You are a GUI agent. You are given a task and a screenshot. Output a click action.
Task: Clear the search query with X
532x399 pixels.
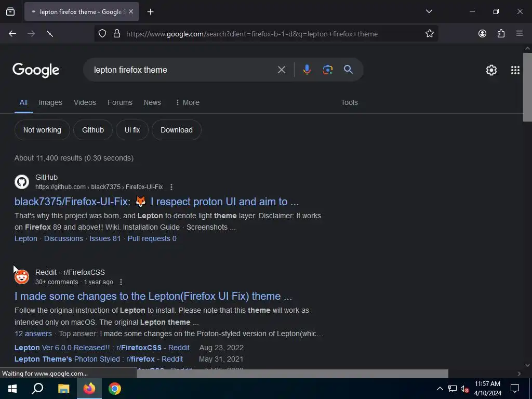281,70
